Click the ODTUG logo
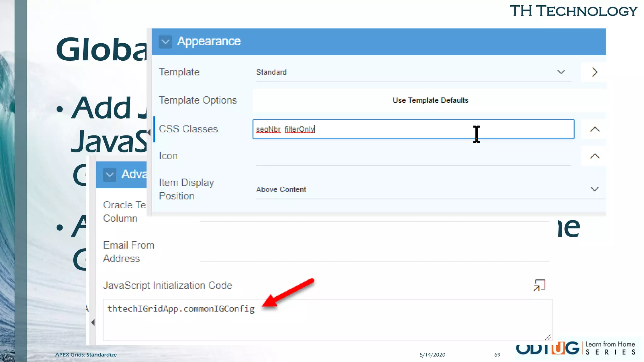The height and width of the screenshot is (362, 644). tap(547, 349)
